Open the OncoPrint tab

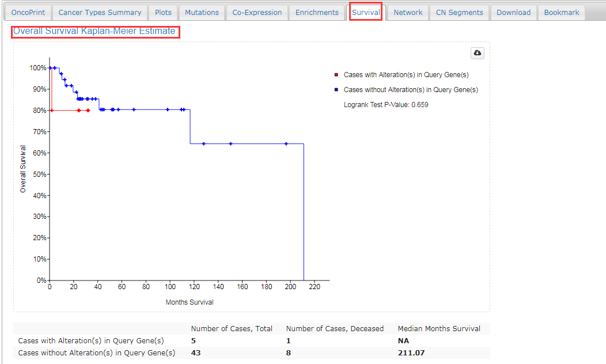point(28,13)
